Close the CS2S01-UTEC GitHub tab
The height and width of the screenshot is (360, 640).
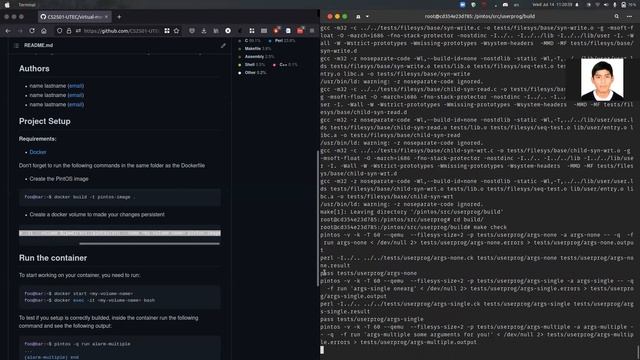point(107,17)
